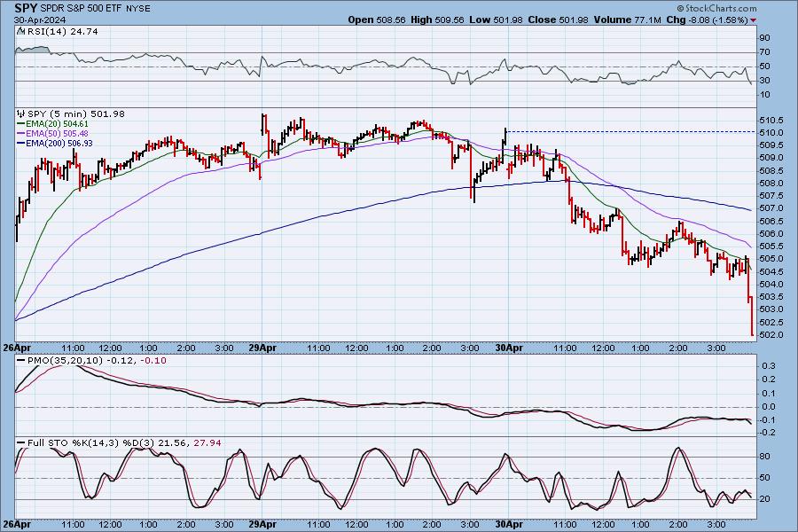Image resolution: width=798 pixels, height=532 pixels.
Task: Click the 70 level on RSI axis
Action: coord(764,52)
